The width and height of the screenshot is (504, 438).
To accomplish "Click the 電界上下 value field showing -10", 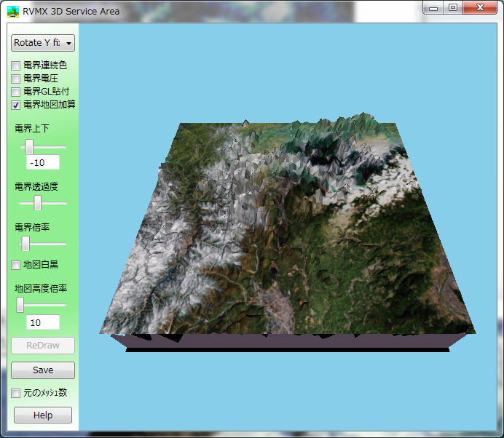I will click(x=42, y=162).
